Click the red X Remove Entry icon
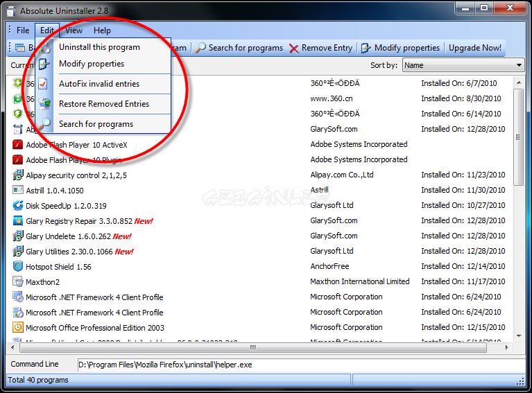 tap(293, 48)
